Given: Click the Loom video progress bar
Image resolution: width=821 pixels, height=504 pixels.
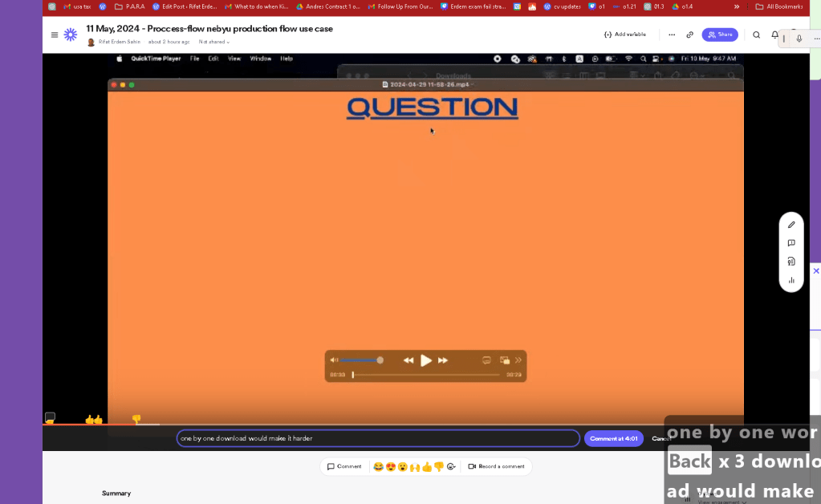Looking at the screenshot, I should tap(425, 424).
